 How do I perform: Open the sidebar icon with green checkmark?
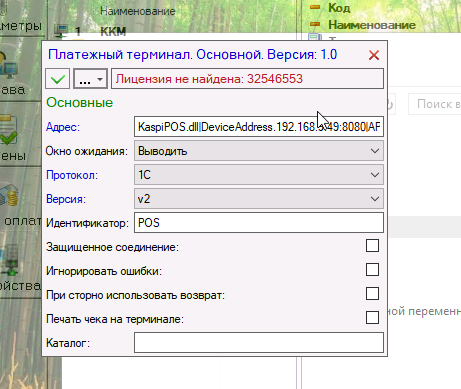pyautogui.click(x=9, y=131)
